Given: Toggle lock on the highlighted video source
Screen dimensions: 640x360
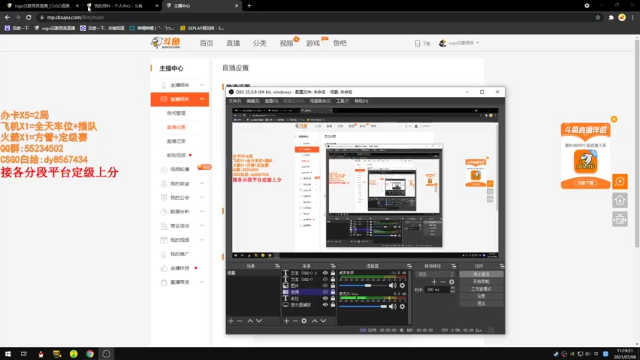Looking at the screenshot, I should [x=333, y=292].
